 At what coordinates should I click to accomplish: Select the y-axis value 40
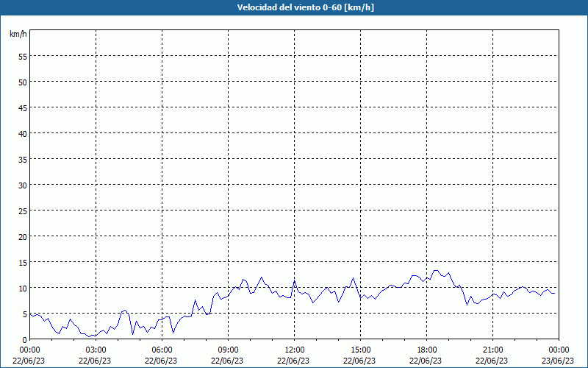23,133
